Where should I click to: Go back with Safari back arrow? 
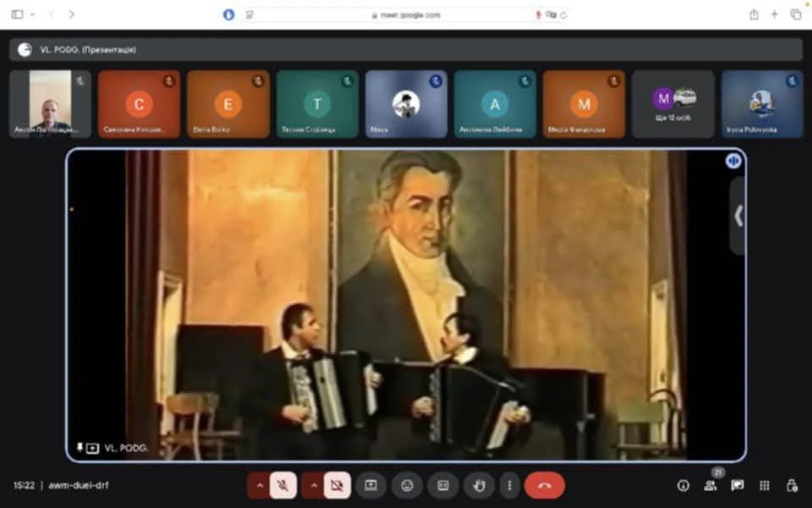[52, 14]
